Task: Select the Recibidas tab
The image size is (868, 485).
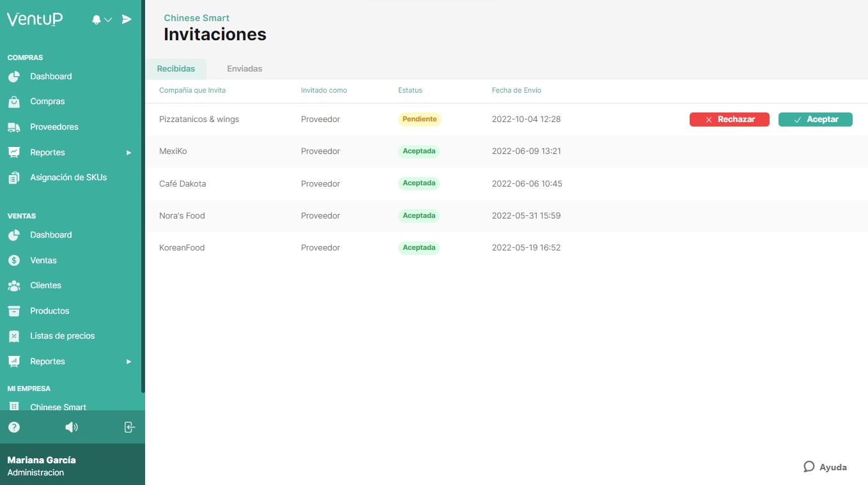Action: 176,69
